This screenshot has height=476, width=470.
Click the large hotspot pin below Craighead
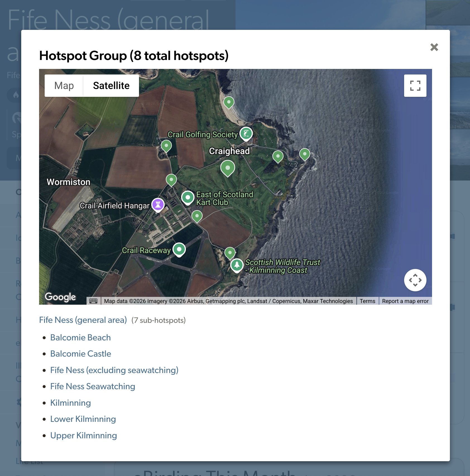click(228, 168)
